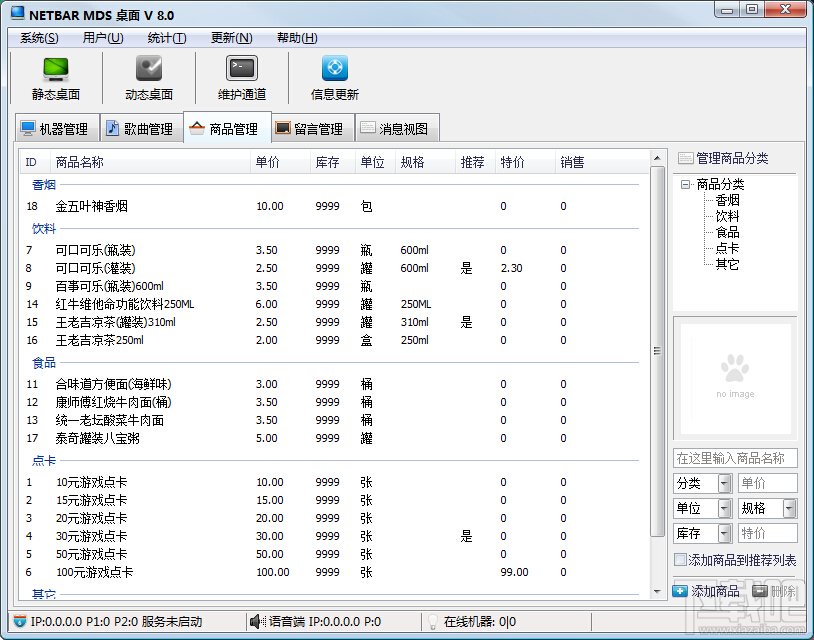Click the light bulb icon beside 在线机器
The width and height of the screenshot is (814, 640).
point(432,621)
